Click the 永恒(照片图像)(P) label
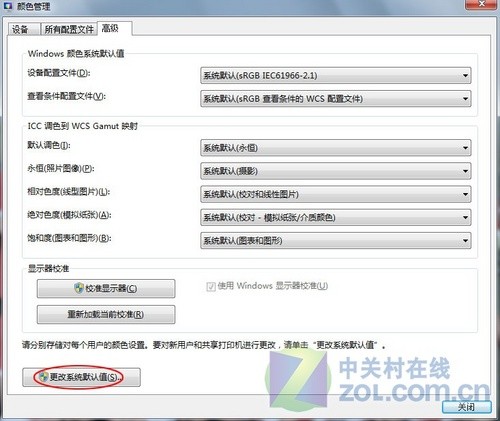 (x=61, y=168)
